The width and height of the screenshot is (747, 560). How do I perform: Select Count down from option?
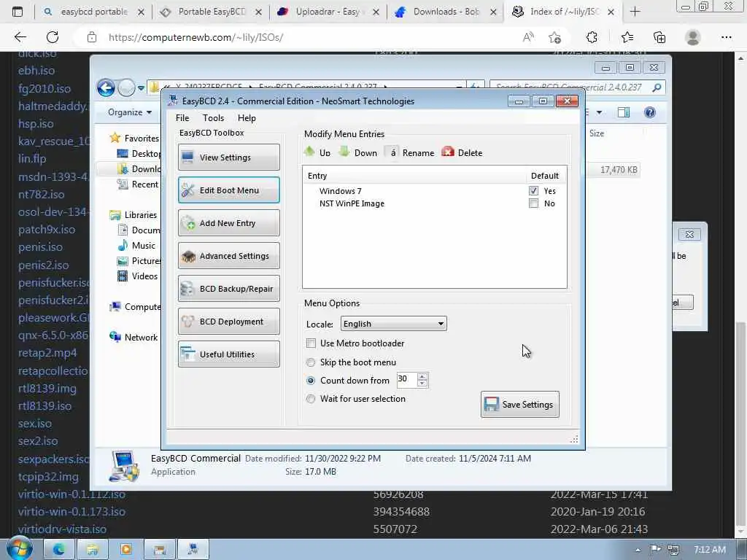pyautogui.click(x=311, y=381)
